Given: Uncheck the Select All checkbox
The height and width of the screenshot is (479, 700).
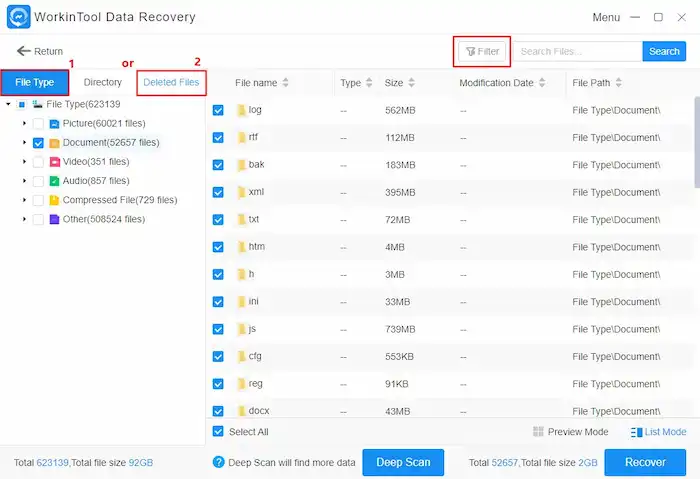Looking at the screenshot, I should pyautogui.click(x=219, y=432).
